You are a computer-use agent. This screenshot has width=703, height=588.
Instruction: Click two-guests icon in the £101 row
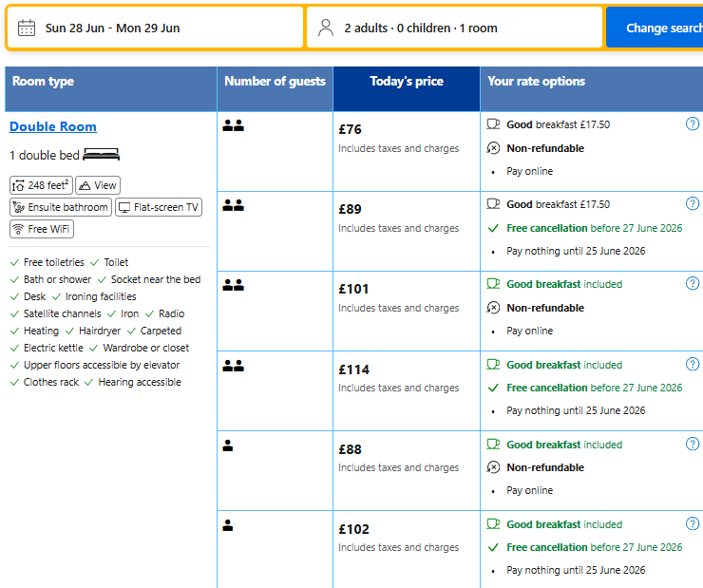(233, 285)
